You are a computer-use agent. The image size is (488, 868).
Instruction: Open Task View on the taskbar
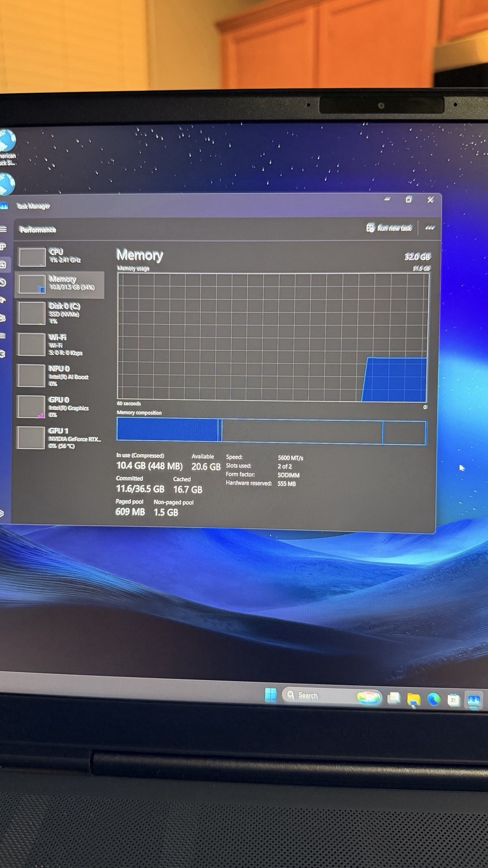point(394,698)
